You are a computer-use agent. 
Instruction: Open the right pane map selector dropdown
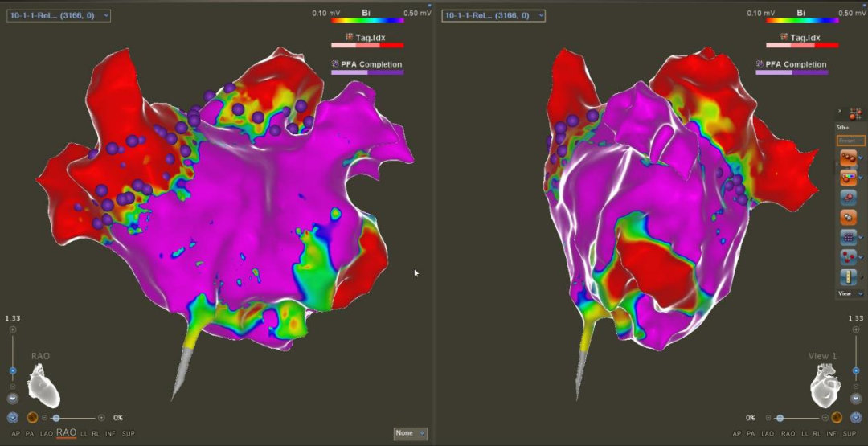pyautogui.click(x=493, y=15)
